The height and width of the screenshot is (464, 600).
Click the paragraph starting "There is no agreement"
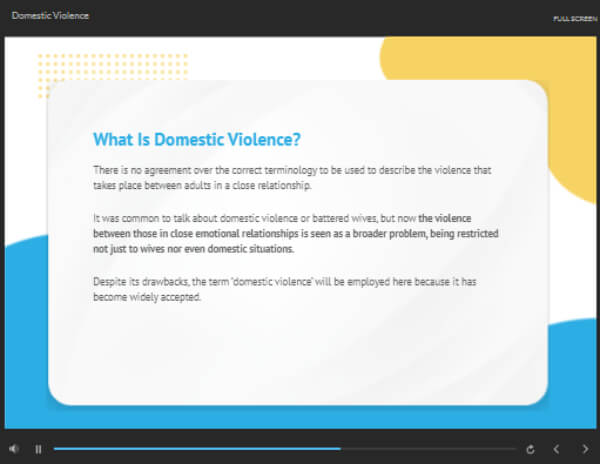(x=290, y=178)
